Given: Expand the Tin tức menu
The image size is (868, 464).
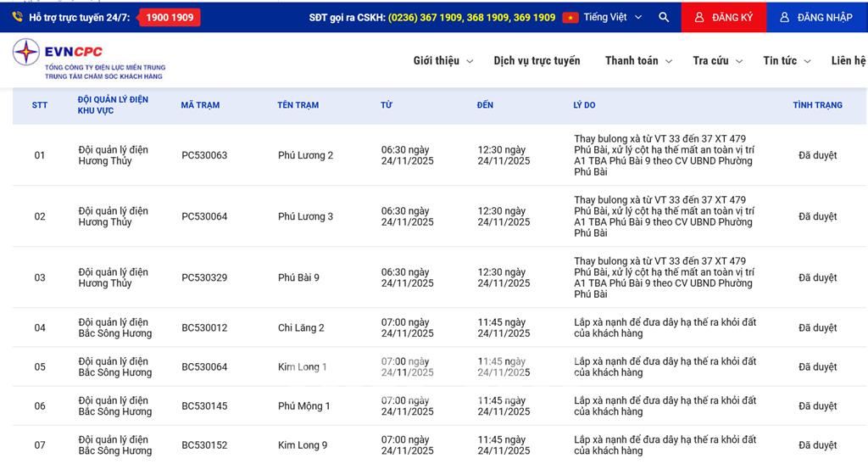Looking at the screenshot, I should [x=786, y=61].
